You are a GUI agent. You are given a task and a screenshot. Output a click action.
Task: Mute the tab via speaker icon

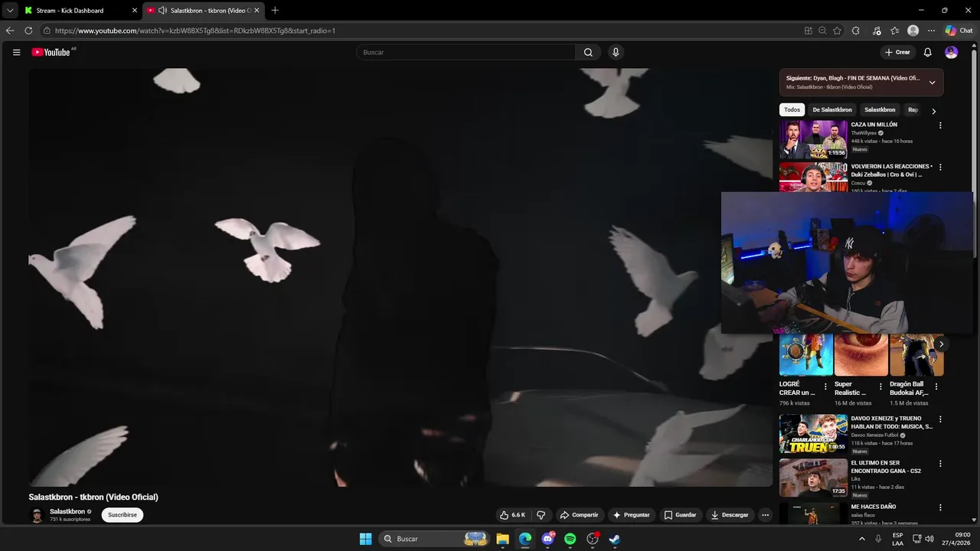[x=162, y=10]
